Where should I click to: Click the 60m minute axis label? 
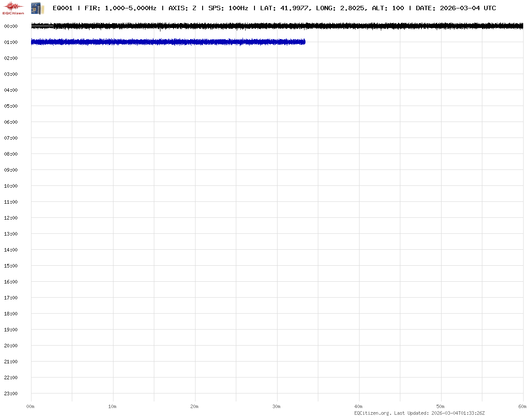coord(523,406)
